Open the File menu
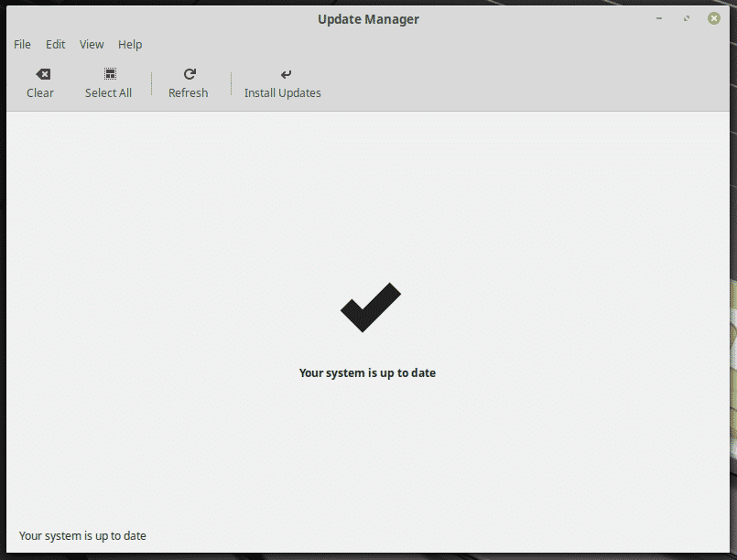 (x=22, y=44)
